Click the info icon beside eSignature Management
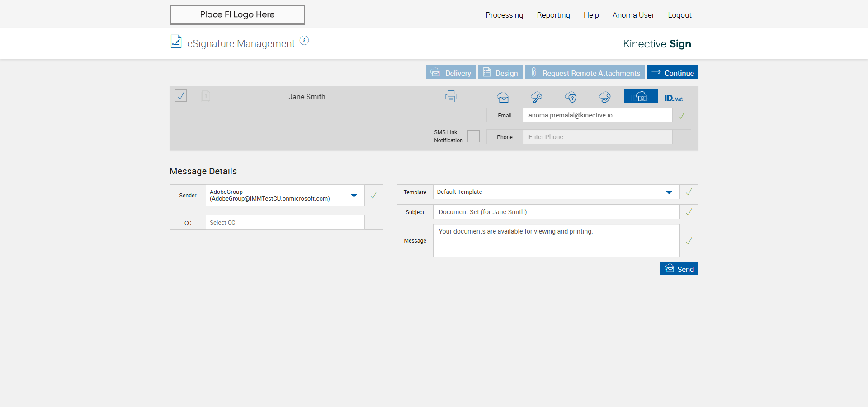Screen dimensions: 868x407 tap(304, 41)
